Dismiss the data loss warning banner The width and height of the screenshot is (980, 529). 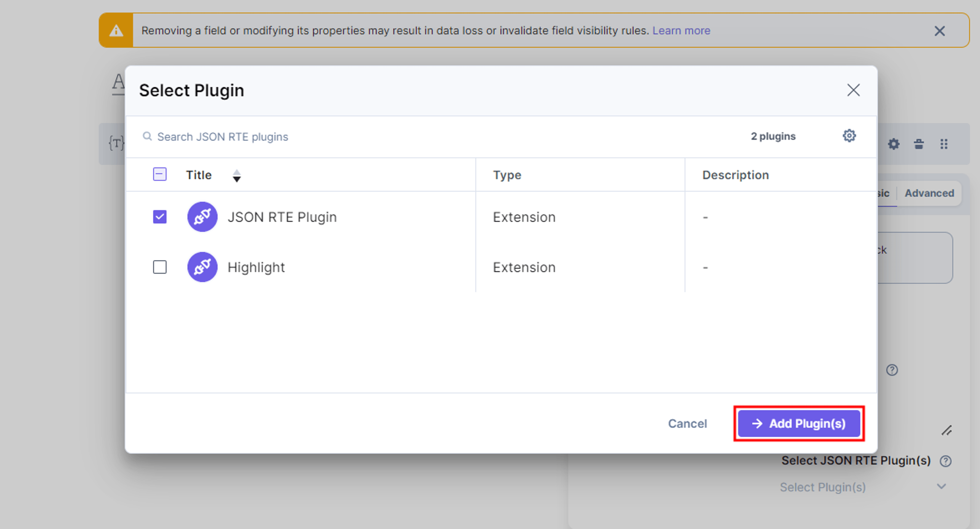point(940,31)
